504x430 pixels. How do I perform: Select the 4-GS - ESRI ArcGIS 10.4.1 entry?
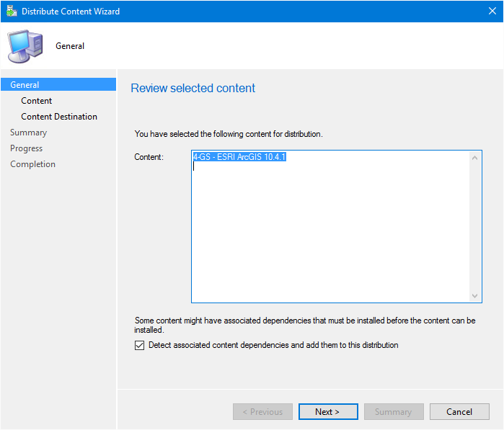(x=239, y=157)
